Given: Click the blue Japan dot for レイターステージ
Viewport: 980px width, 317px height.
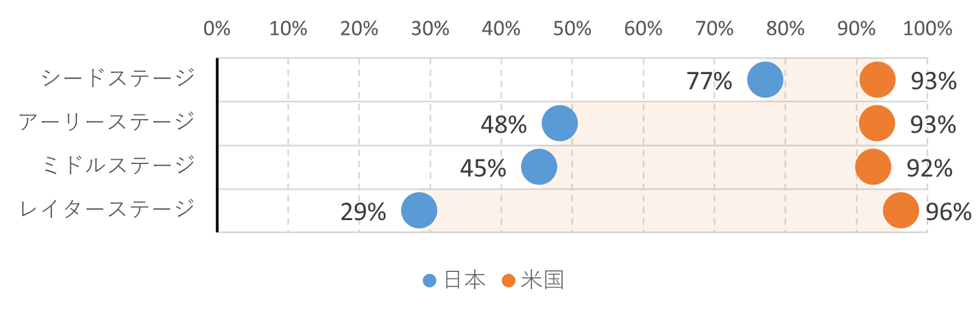Looking at the screenshot, I should click(x=419, y=211).
